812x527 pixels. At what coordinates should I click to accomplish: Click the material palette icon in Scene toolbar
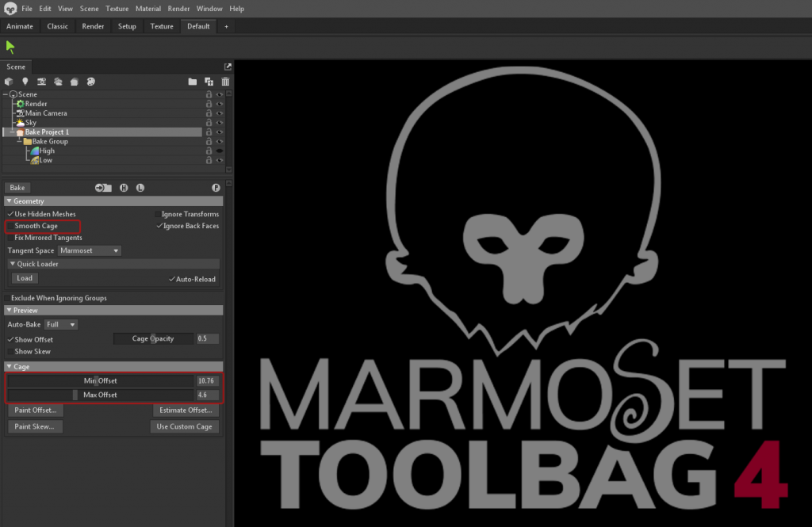[x=90, y=82]
